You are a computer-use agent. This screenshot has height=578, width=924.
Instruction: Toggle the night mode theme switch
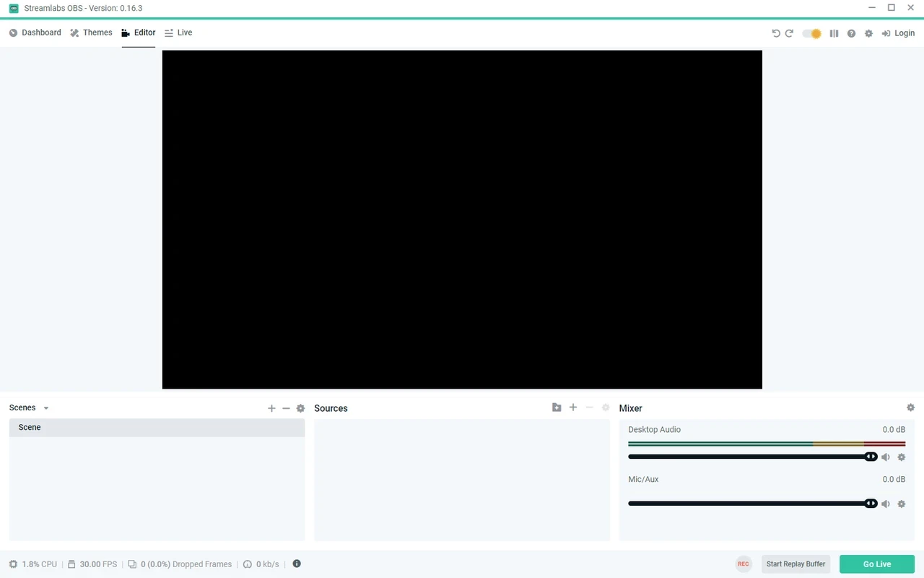(812, 33)
